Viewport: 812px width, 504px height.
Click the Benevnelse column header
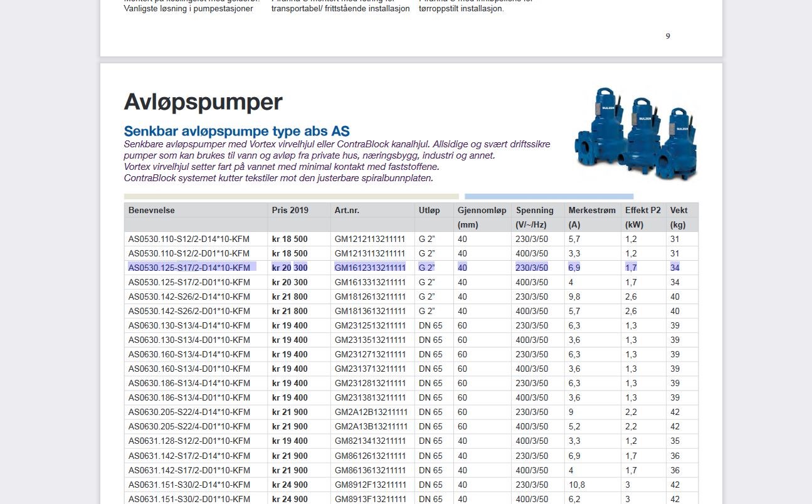pyautogui.click(x=152, y=211)
